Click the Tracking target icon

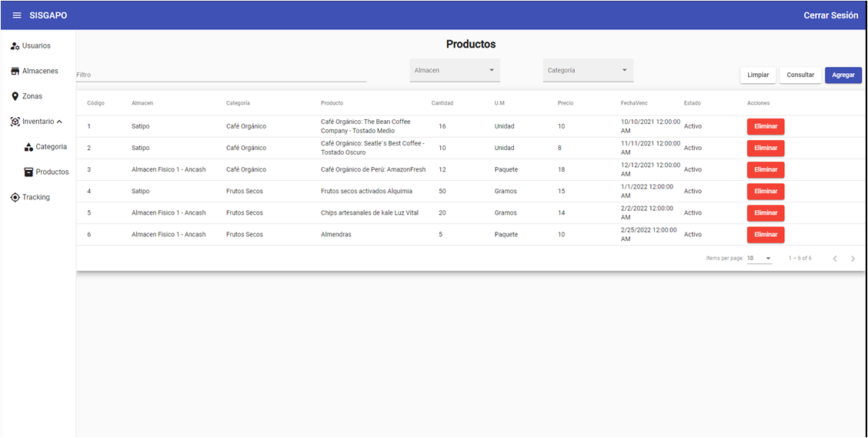pyautogui.click(x=15, y=198)
